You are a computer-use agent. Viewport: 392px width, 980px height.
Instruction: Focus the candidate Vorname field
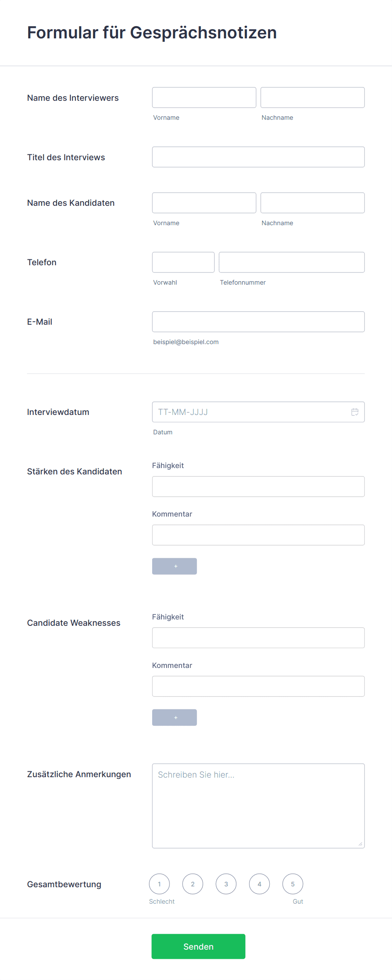pyautogui.click(x=204, y=203)
